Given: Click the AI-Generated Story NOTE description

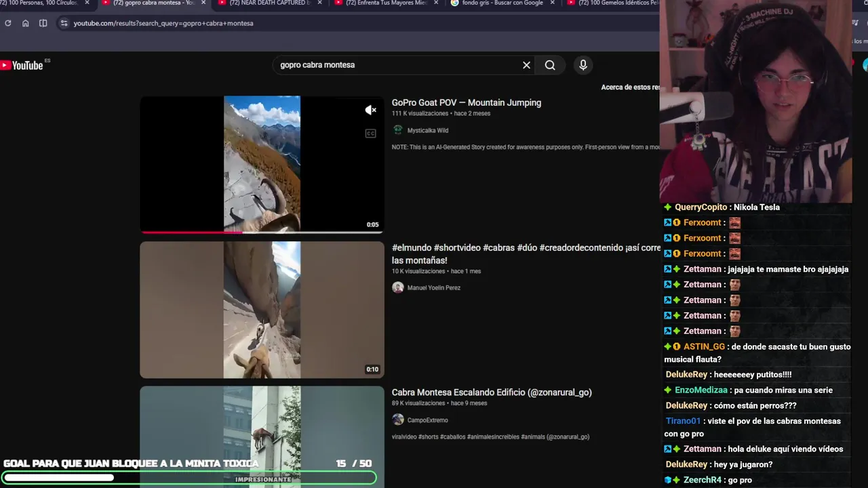Looking at the screenshot, I should tap(526, 147).
